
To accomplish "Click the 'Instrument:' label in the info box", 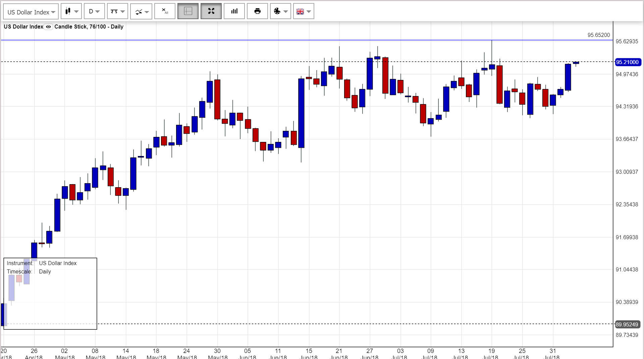I will point(20,263).
